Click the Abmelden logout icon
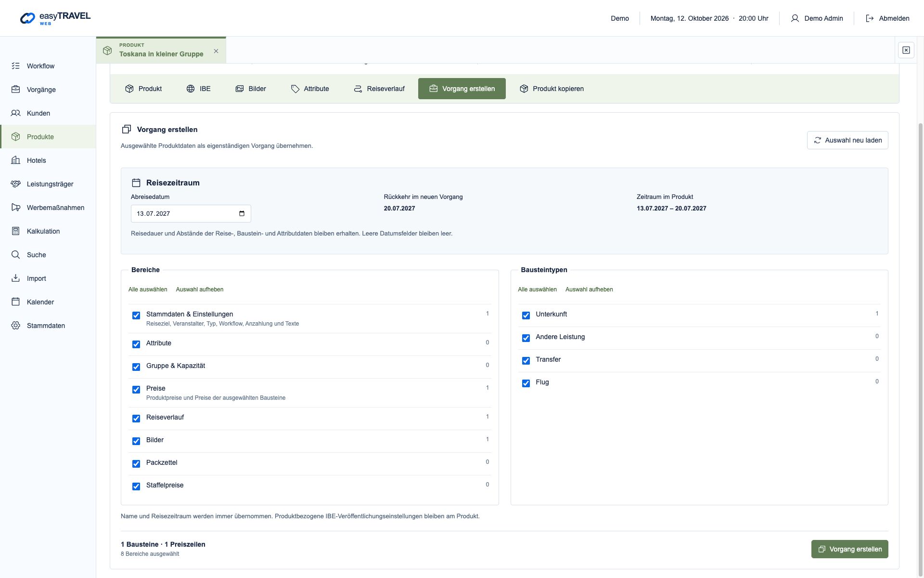Image resolution: width=924 pixels, height=578 pixels. [870, 18]
